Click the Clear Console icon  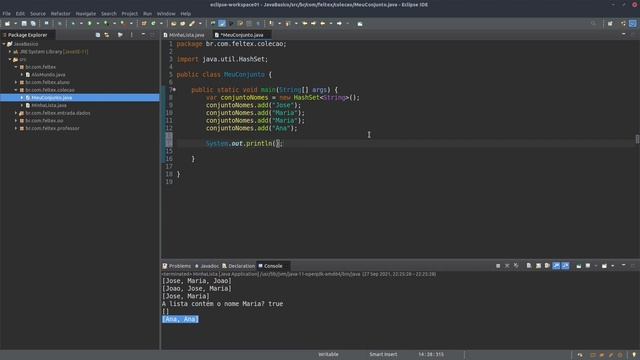529,266
